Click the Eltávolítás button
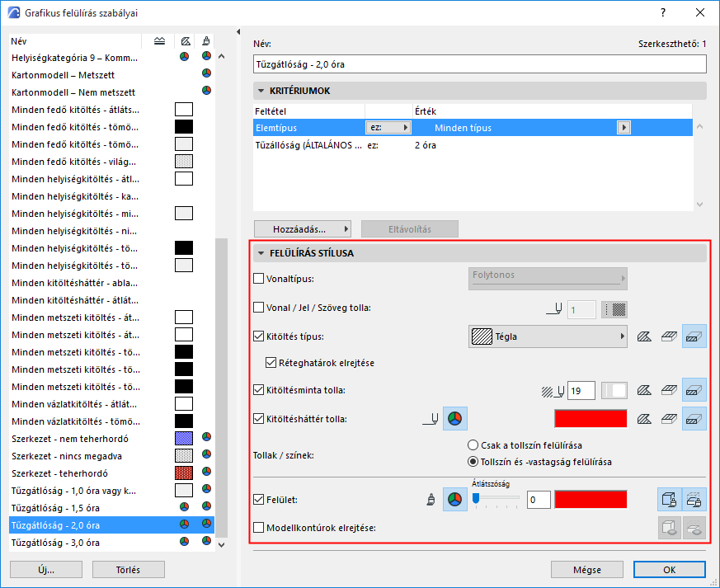 [x=410, y=229]
